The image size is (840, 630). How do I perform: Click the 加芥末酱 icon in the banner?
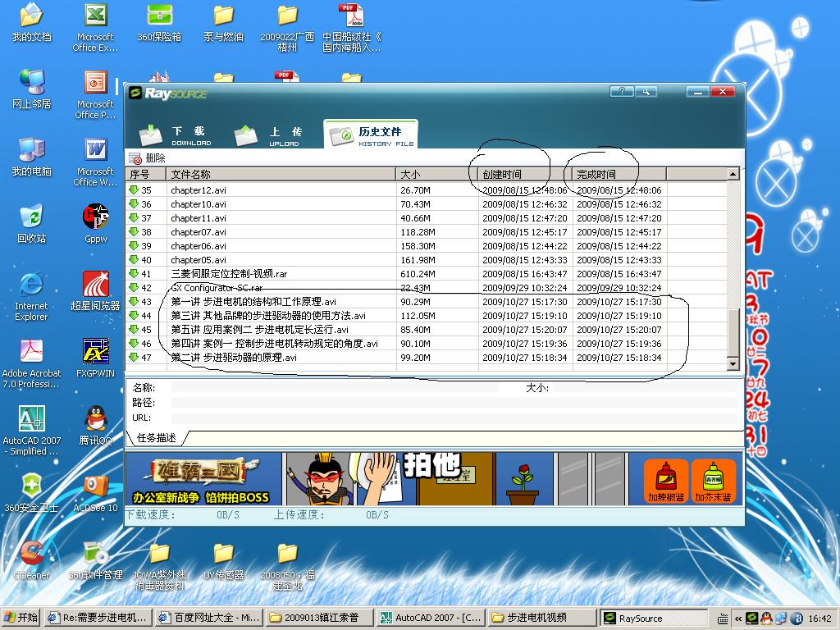pyautogui.click(x=713, y=481)
